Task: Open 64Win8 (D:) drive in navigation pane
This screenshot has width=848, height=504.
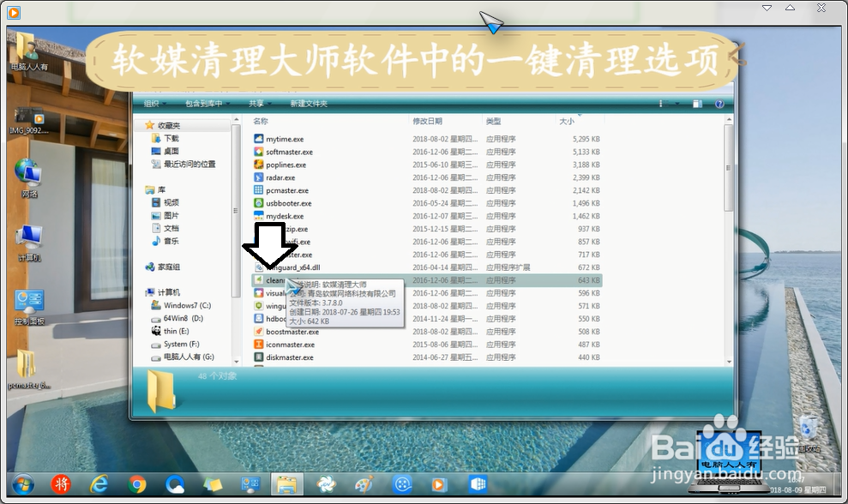Action: coord(183,319)
